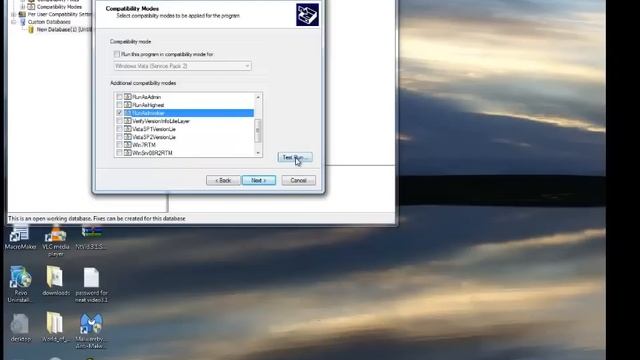The width and height of the screenshot is (640, 360).
Task: Click the Back button
Action: point(223,180)
